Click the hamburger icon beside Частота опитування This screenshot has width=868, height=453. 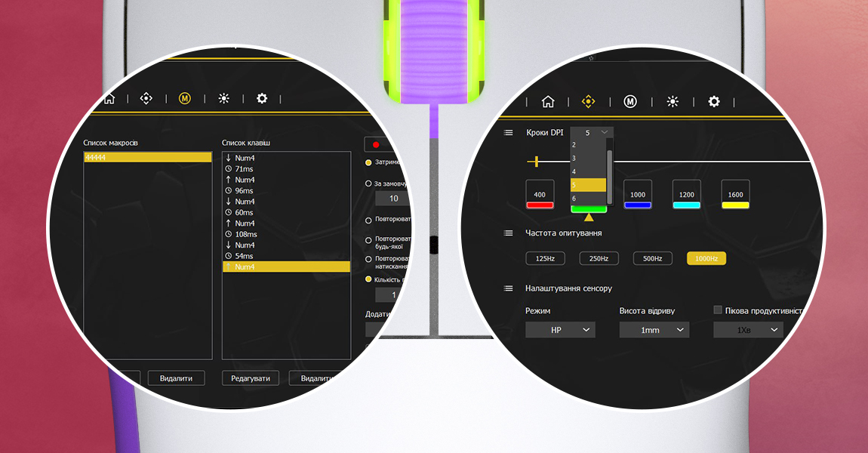(509, 233)
